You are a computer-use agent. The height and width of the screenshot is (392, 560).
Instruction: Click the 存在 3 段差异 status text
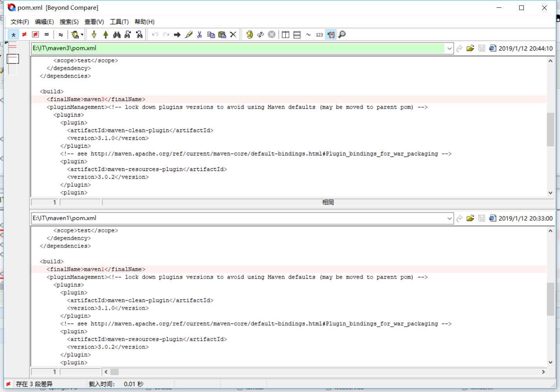point(34,384)
